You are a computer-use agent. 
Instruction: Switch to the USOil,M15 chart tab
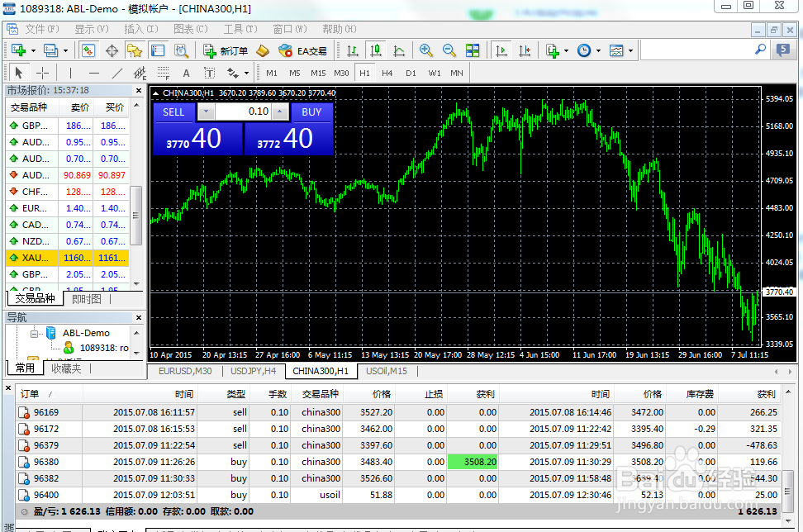386,371
